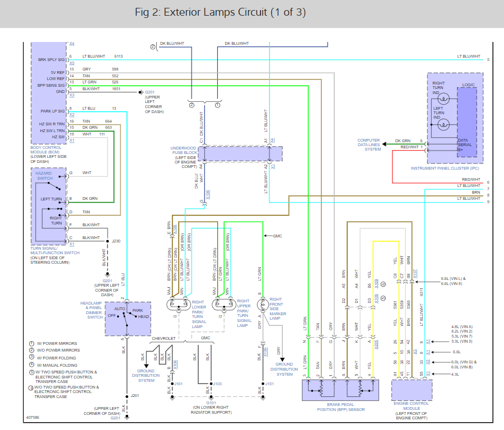The width and height of the screenshot is (504, 430).
Task: Click the circled 1 under DK BLU/WHT splice
Action: 218,105
